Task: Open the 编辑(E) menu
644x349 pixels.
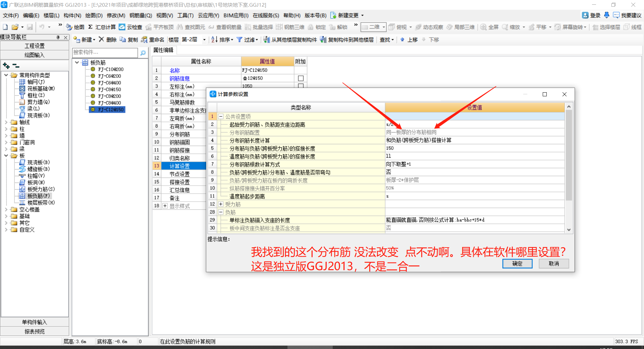Action: pyautogui.click(x=31, y=15)
